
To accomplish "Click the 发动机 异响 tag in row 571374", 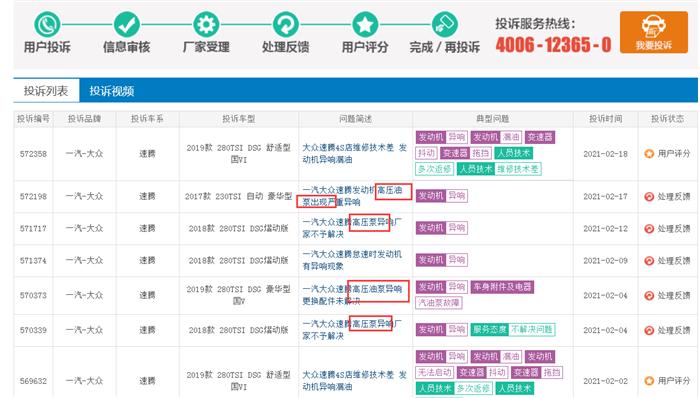I will (442, 260).
